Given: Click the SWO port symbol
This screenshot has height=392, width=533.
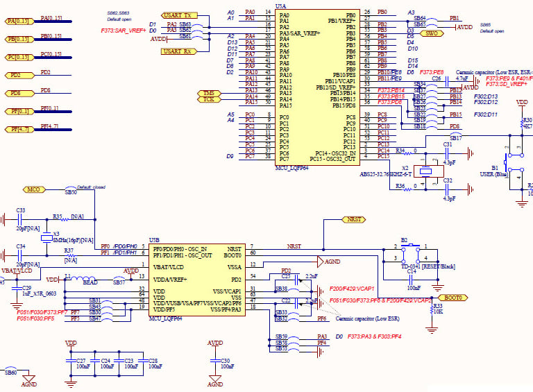Looking at the screenshot, I should coord(432,33).
